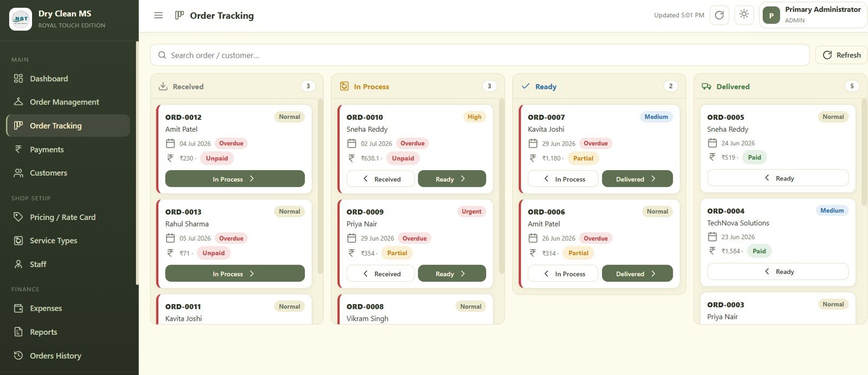Open Dashboard from sidebar
Screen dimensions: 868x375
click(68, 79)
